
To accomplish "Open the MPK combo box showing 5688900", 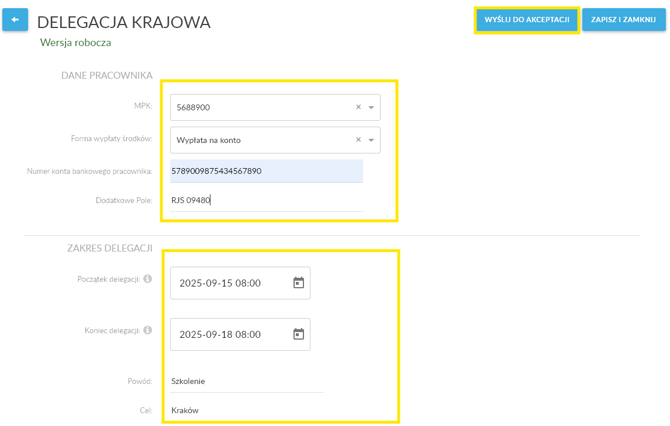I will [260, 107].
